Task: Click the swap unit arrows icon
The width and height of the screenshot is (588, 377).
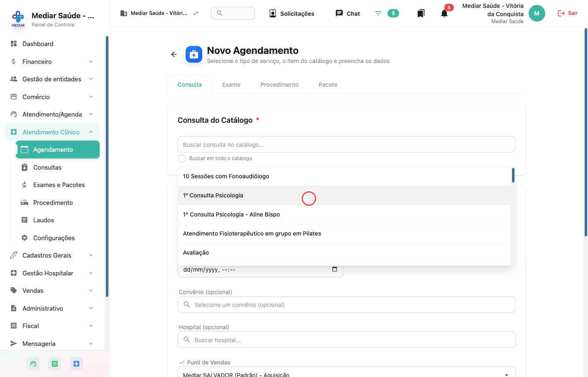Action: (196, 13)
